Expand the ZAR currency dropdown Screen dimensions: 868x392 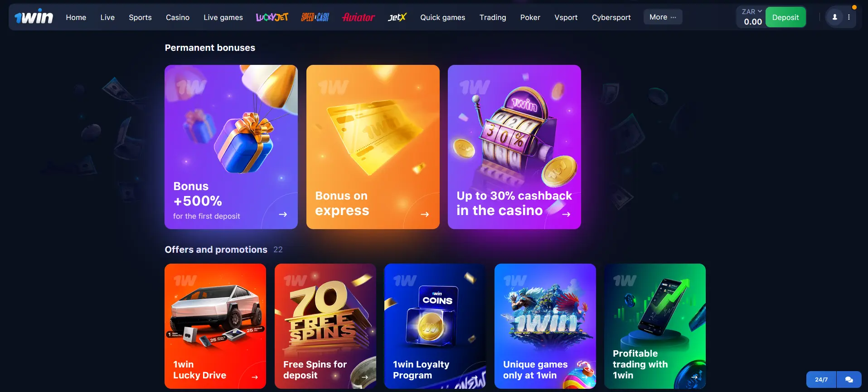[752, 11]
